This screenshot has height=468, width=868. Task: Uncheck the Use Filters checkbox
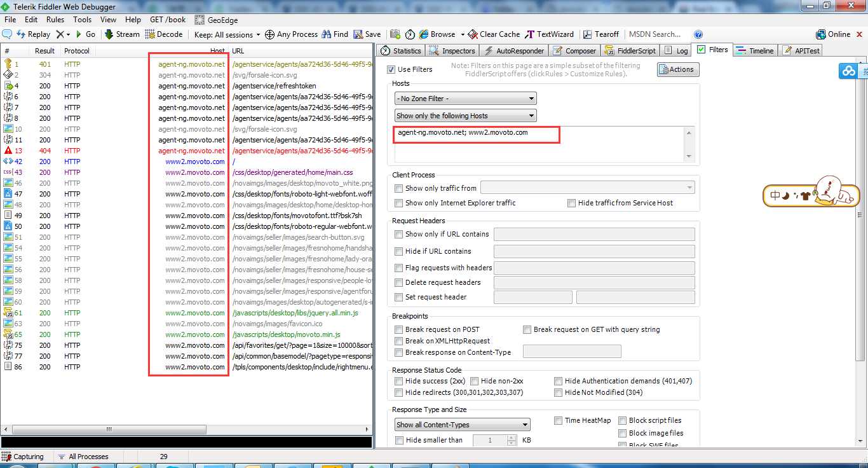click(391, 69)
